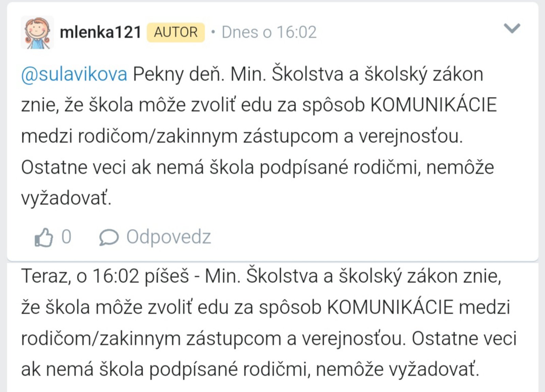Screen dimensions: 545x392
Task: Open mlenka121's cartoon avatar picture
Action: coord(37,32)
